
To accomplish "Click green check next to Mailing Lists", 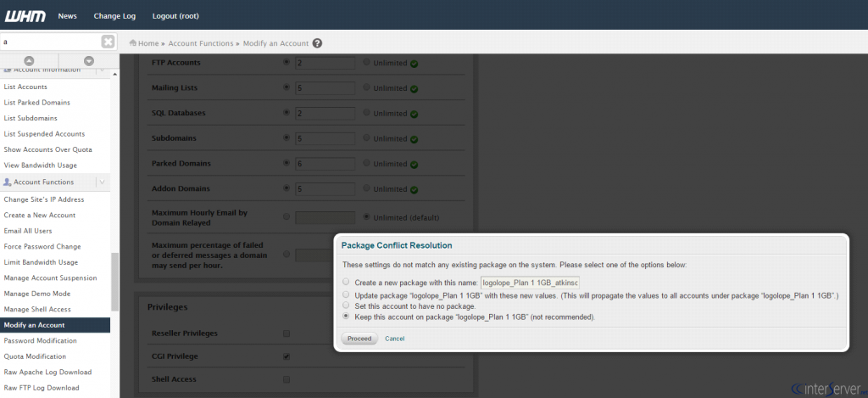I will tap(414, 89).
